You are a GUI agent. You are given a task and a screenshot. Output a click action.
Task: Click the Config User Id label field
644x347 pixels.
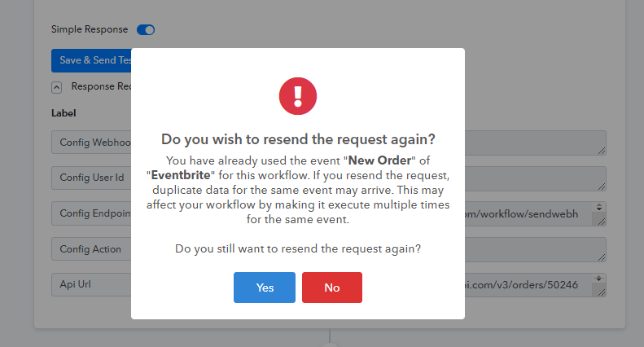pyautogui.click(x=91, y=178)
